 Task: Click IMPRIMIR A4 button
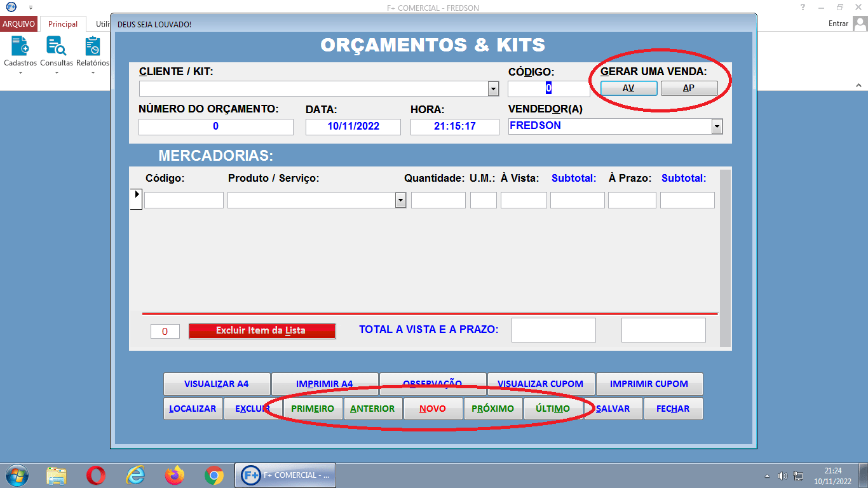tap(325, 384)
